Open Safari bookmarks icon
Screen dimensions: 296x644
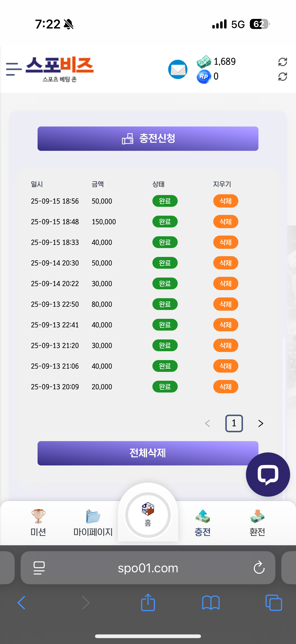[211, 602]
